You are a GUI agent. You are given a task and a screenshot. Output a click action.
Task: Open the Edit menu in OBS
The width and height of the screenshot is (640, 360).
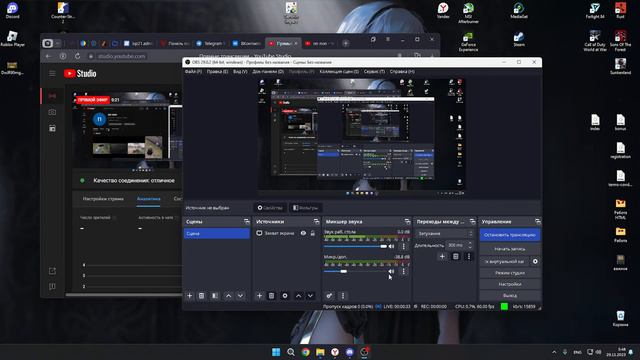coord(217,71)
